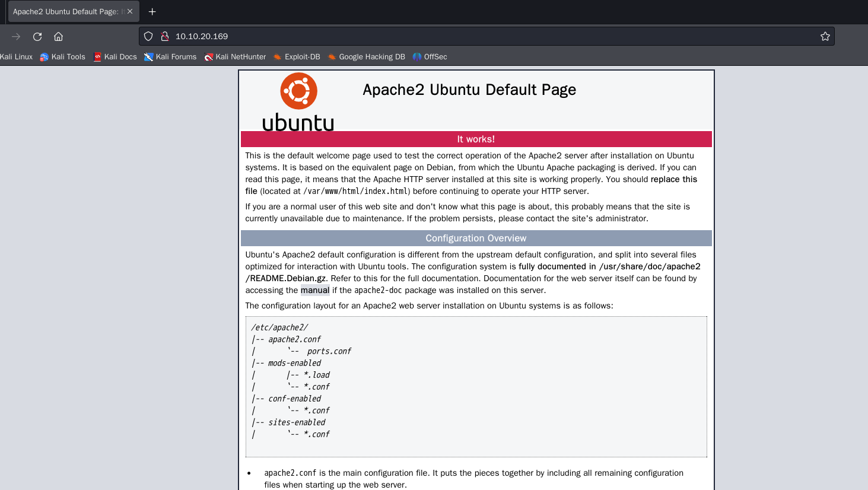Click the '/var/www/html/index.html' path text
Viewport: 868px width, 490px height.
[355, 191]
